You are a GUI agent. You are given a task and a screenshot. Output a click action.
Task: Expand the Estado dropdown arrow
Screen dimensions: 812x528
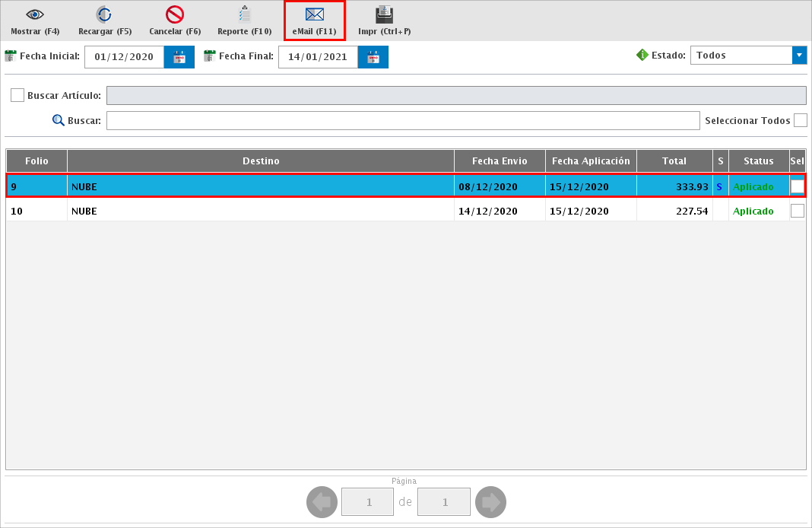tap(799, 56)
